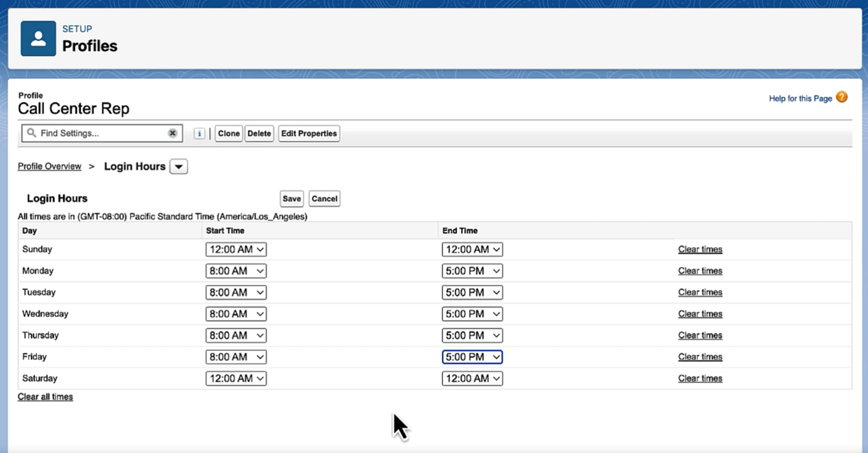Image resolution: width=868 pixels, height=453 pixels.
Task: Open Edit Properties for the profile
Action: click(x=309, y=133)
